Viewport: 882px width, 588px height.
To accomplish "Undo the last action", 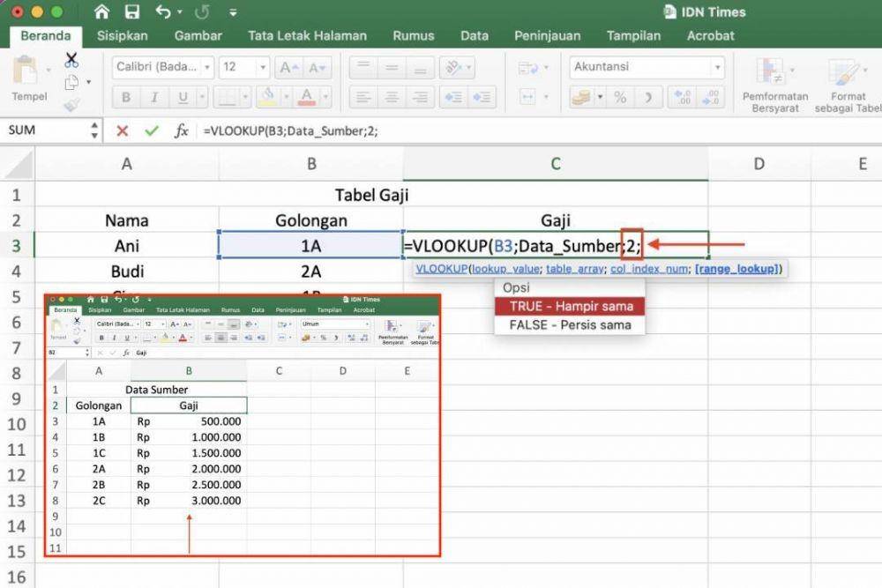I will tap(163, 11).
